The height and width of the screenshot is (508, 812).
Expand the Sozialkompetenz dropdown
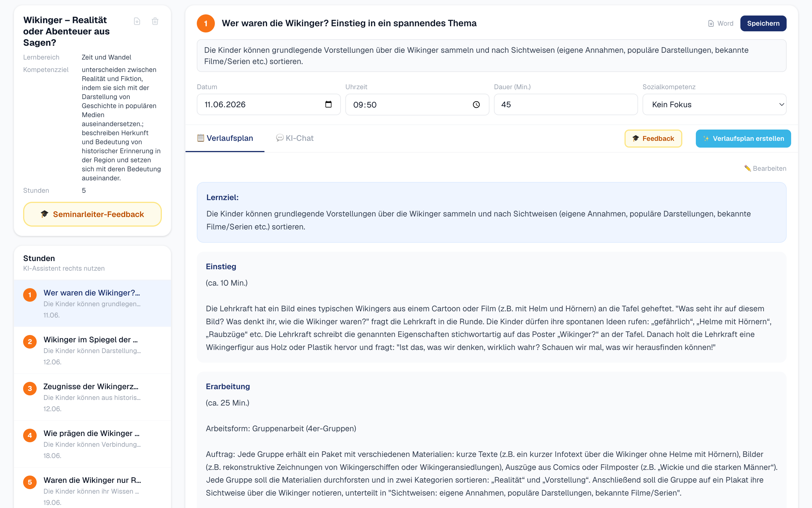pos(714,104)
